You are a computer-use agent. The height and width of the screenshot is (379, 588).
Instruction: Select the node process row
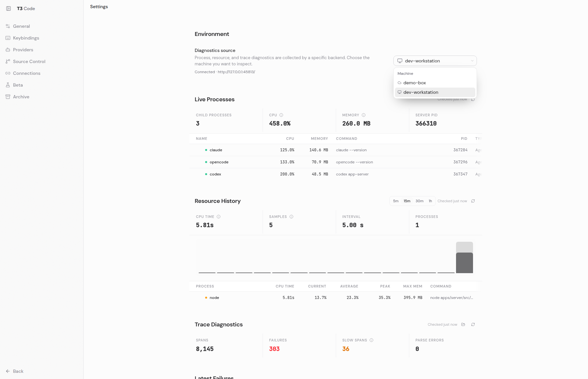click(335, 298)
